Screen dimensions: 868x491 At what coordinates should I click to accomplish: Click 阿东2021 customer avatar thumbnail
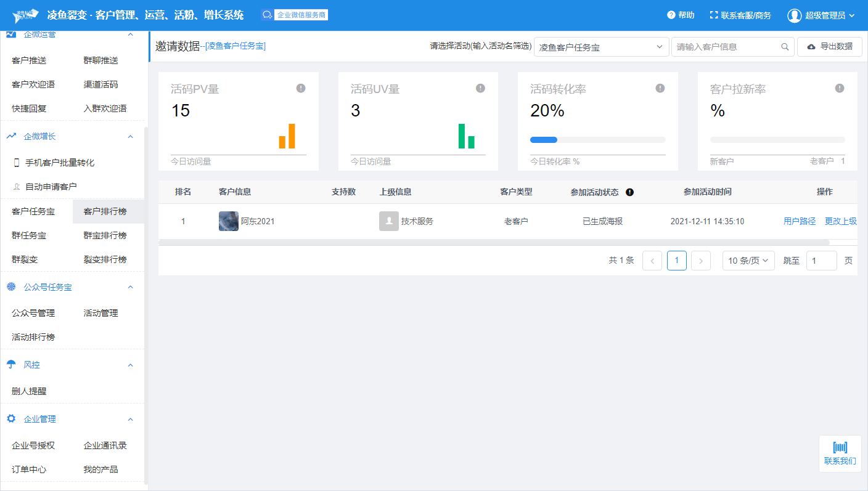229,221
